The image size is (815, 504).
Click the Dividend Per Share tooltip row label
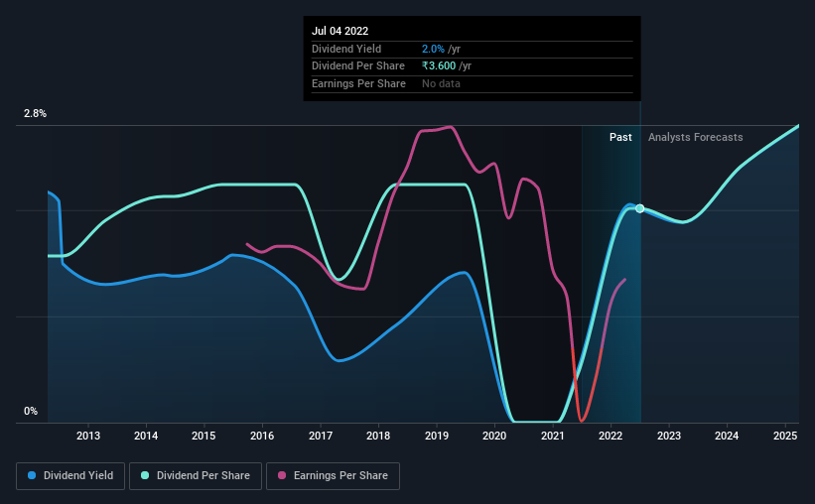(x=358, y=66)
